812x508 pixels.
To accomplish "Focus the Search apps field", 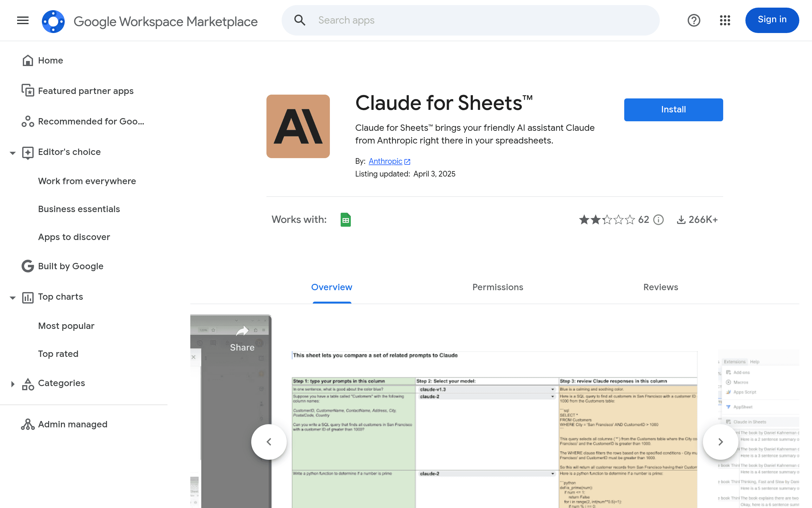I will 470,20.
